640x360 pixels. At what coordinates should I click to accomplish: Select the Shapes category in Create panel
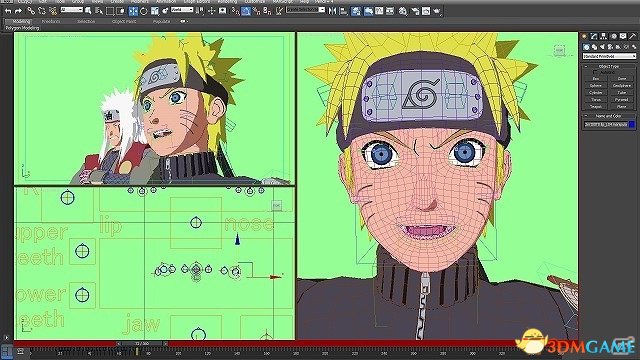(594, 47)
